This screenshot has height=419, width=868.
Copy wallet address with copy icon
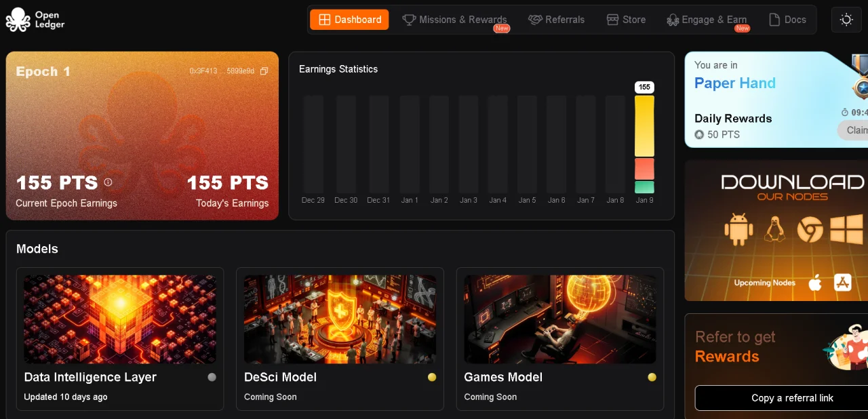click(x=264, y=71)
